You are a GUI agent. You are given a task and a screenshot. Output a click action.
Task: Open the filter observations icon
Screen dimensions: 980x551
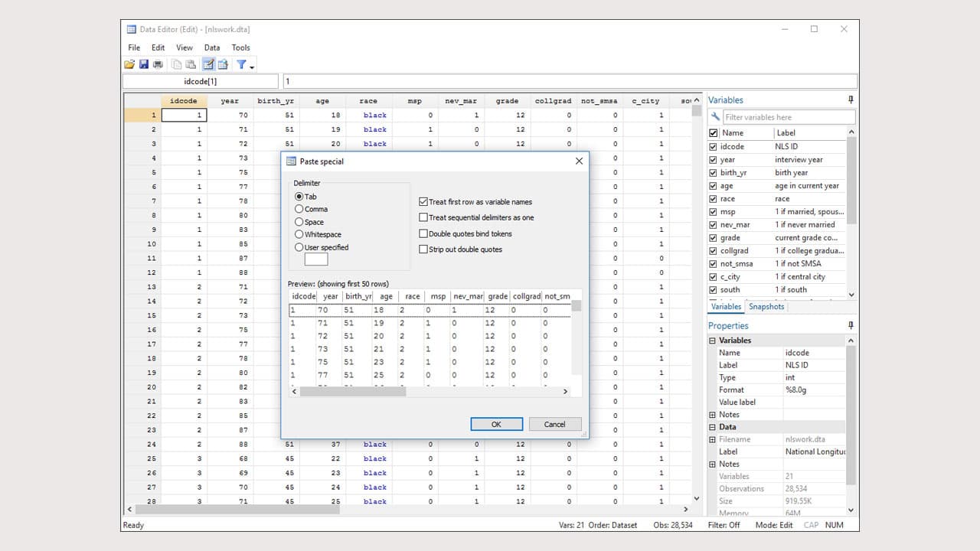click(x=240, y=64)
